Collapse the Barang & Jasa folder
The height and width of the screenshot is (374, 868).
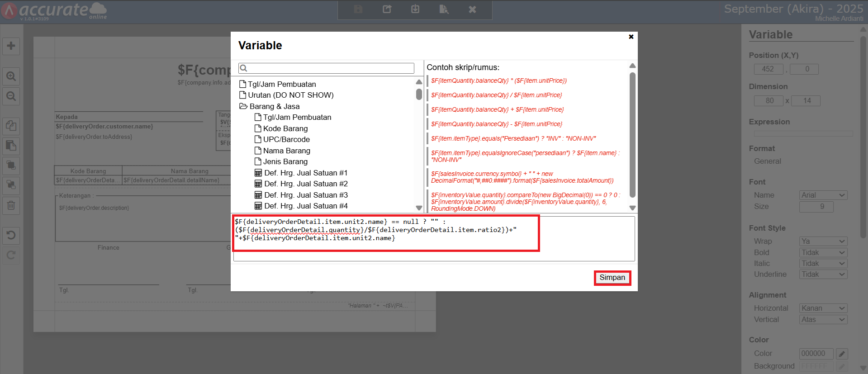(x=243, y=106)
